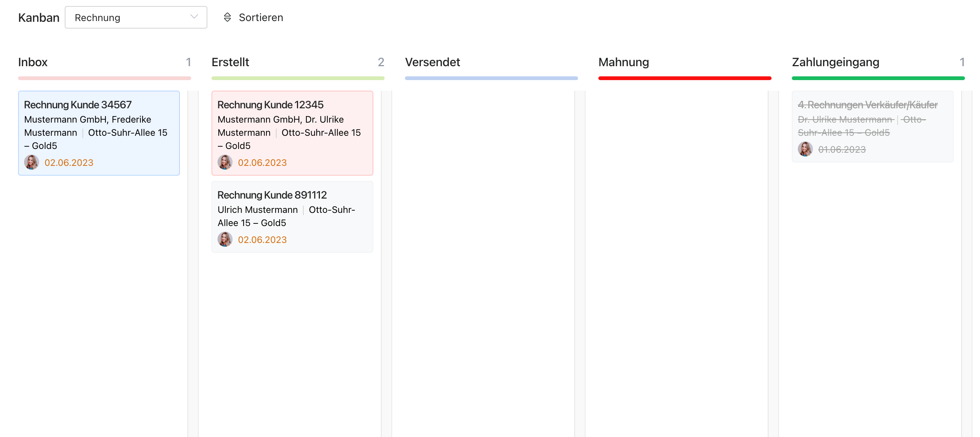980x437 pixels.
Task: Select the Inbox column header
Action: click(33, 62)
